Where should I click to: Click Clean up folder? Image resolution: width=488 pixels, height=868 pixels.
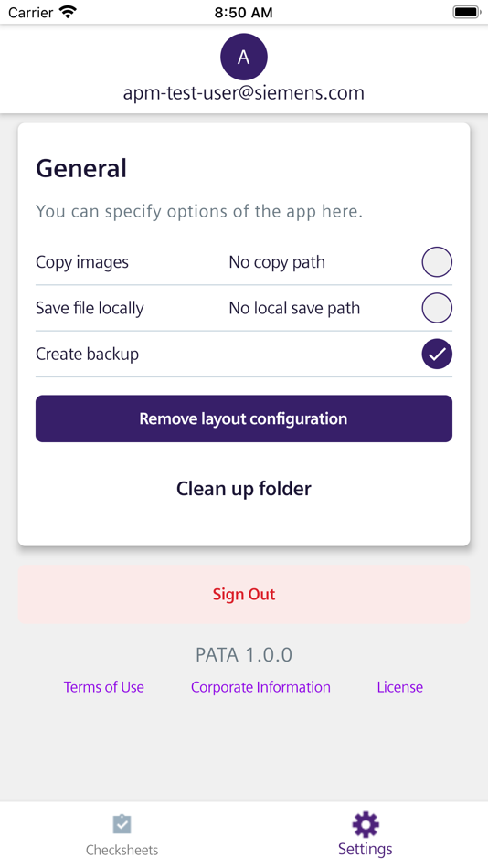244,488
